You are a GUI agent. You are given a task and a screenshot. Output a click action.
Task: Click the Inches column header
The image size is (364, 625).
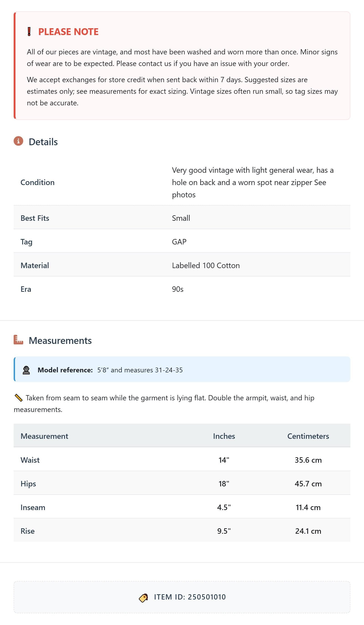tap(224, 436)
